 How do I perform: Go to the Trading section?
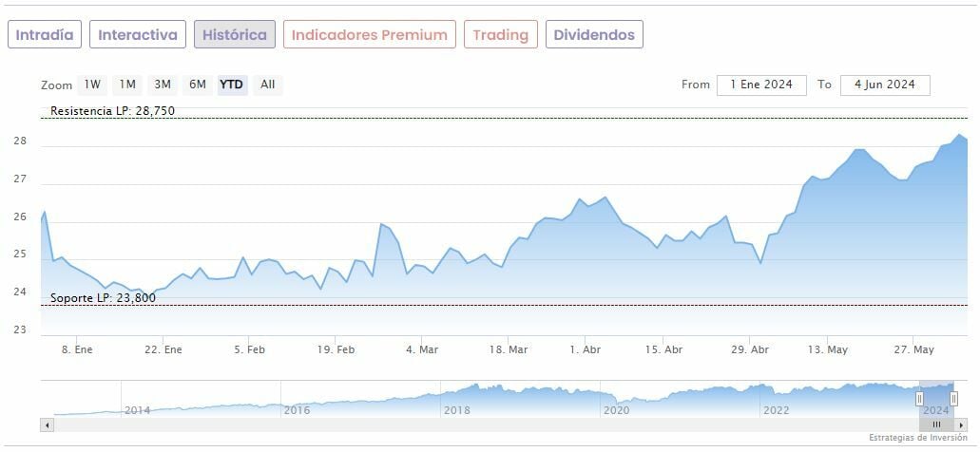pyautogui.click(x=500, y=35)
